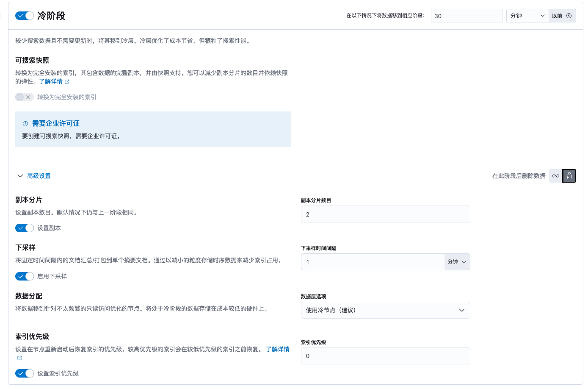Click 了解详情 link under 可搜索快照
The width and height of the screenshot is (588, 389).
[51, 81]
